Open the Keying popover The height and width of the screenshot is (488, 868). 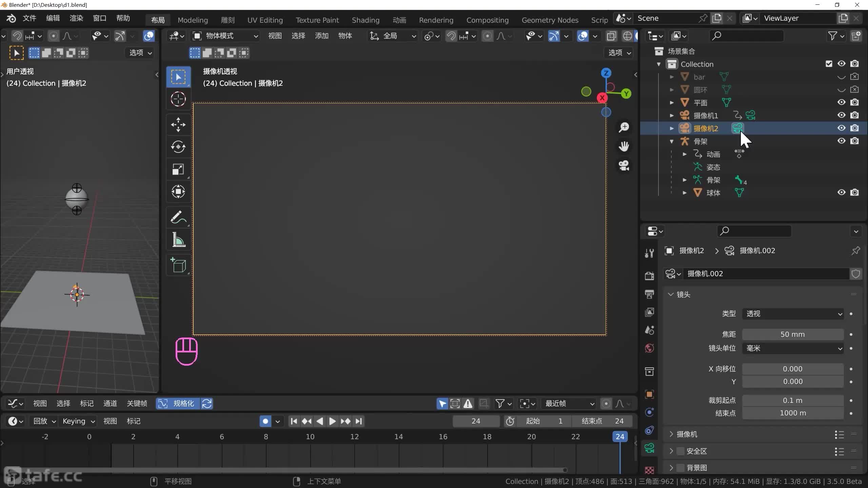78,421
